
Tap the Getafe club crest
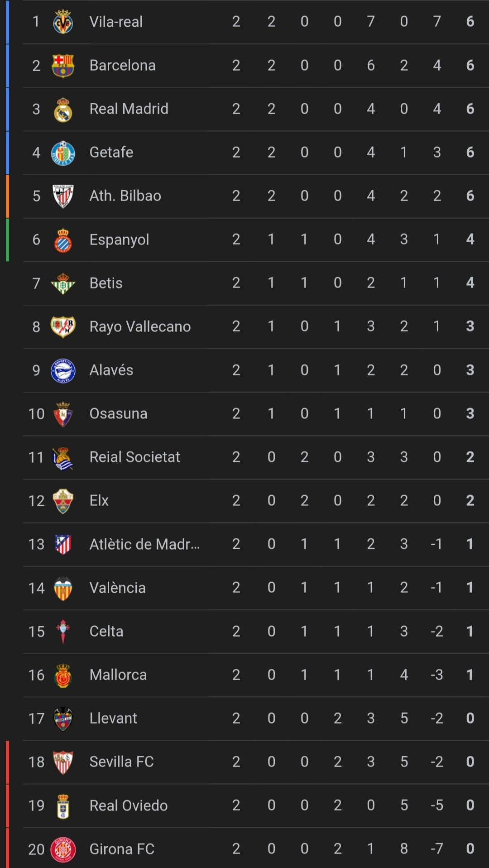pyautogui.click(x=63, y=153)
